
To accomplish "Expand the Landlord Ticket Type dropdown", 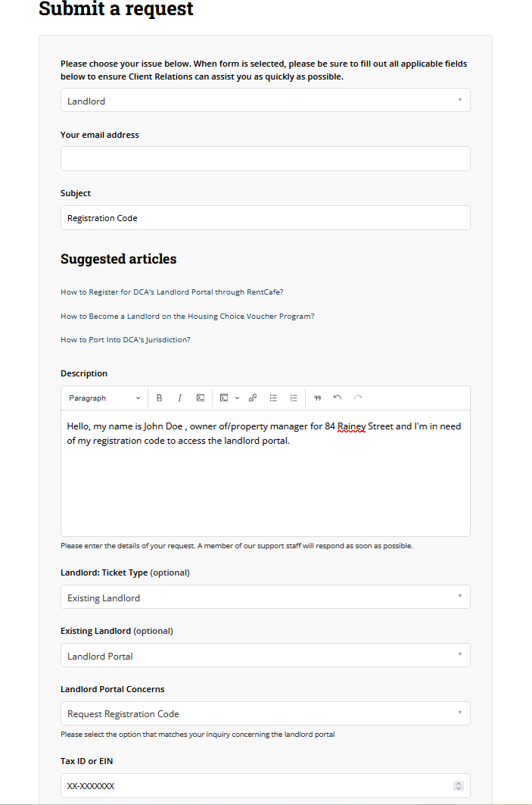I will (265, 598).
